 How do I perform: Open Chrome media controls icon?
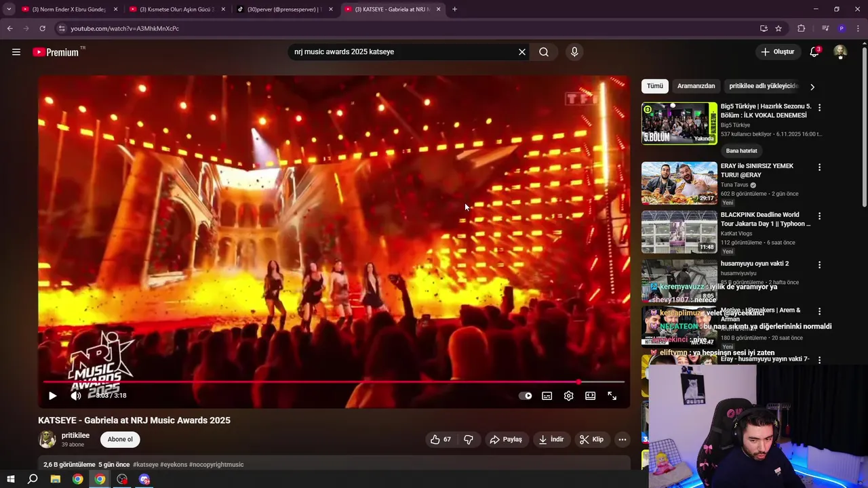825,28
